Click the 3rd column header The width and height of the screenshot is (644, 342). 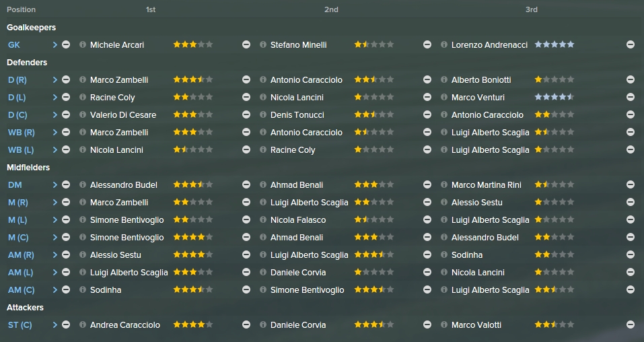(532, 9)
